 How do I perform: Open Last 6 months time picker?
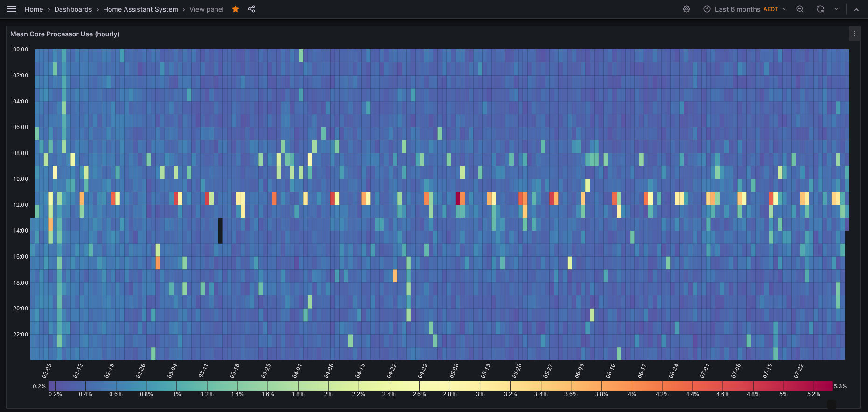pos(744,9)
